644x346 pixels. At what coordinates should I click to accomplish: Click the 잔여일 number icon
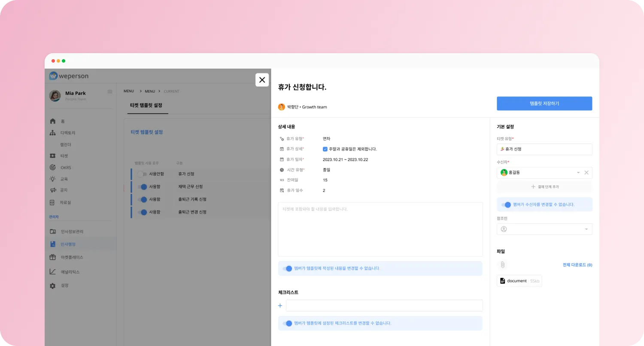pyautogui.click(x=282, y=180)
